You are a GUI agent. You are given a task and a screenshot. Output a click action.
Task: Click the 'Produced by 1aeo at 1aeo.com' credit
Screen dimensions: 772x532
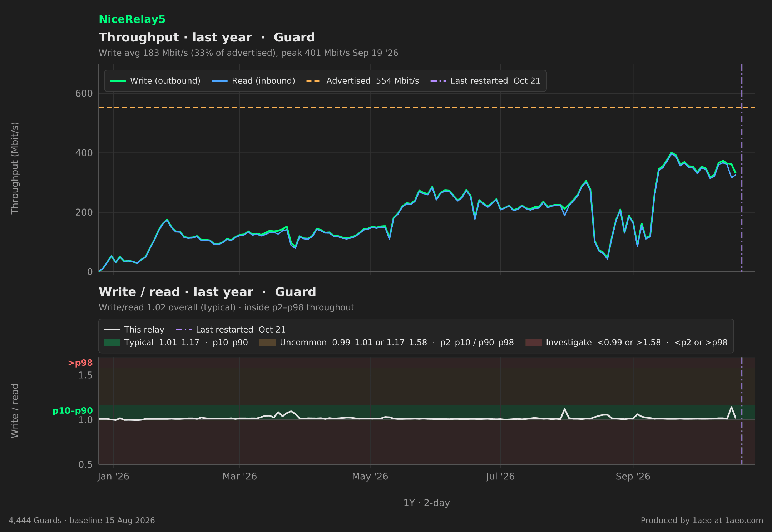[x=702, y=521]
